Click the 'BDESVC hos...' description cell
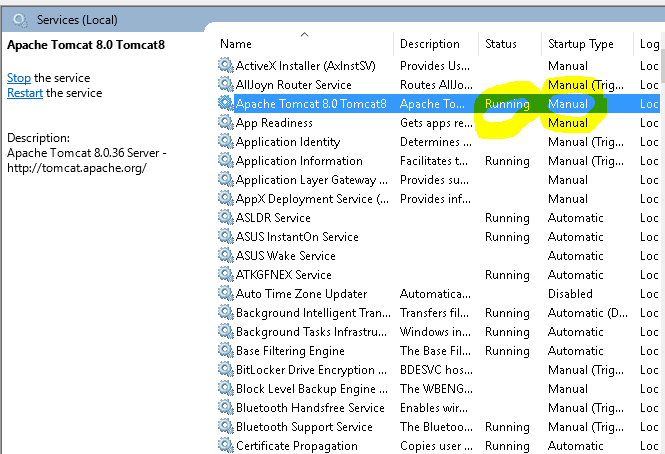Image resolution: width=665 pixels, height=454 pixels. [436, 370]
